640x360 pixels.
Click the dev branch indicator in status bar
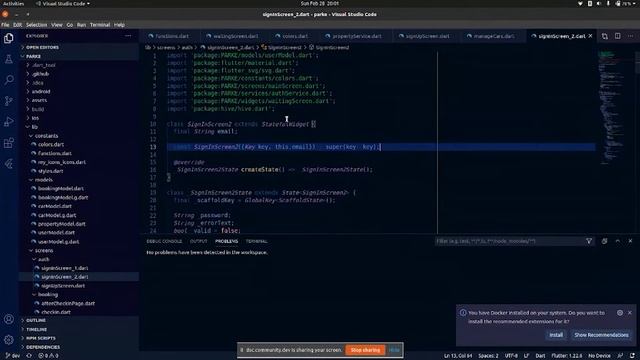point(13,356)
